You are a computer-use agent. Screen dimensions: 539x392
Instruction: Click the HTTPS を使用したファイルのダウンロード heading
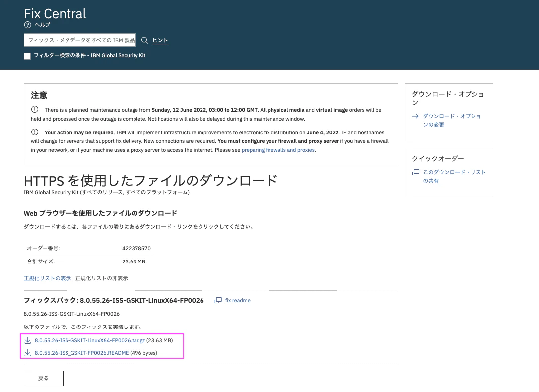(150, 180)
